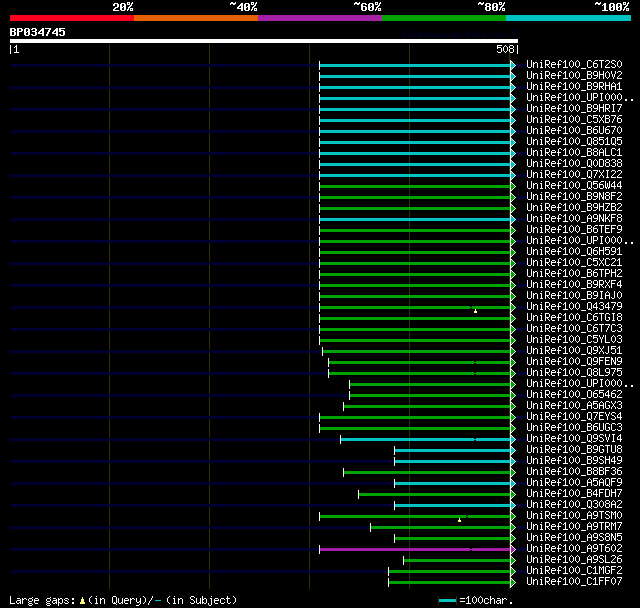Select label UniRef100_A5AGX3
This screenshot has width=640, height=608.
574,406
